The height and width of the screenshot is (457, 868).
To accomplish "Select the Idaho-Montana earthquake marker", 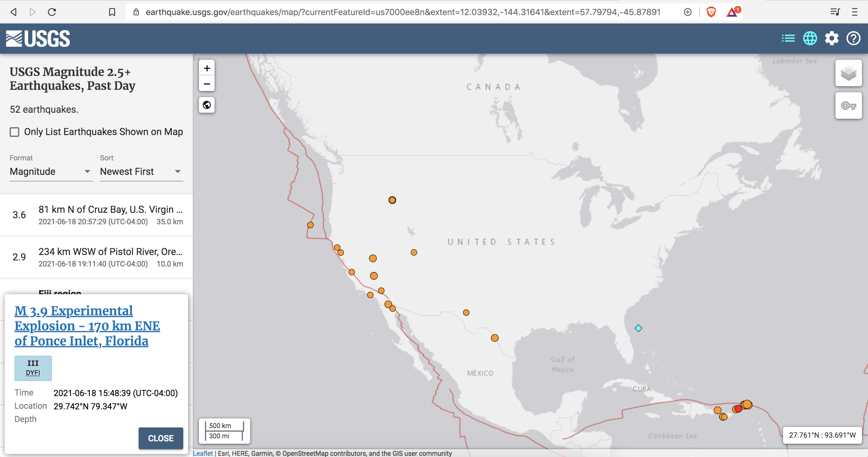I will pyautogui.click(x=392, y=200).
